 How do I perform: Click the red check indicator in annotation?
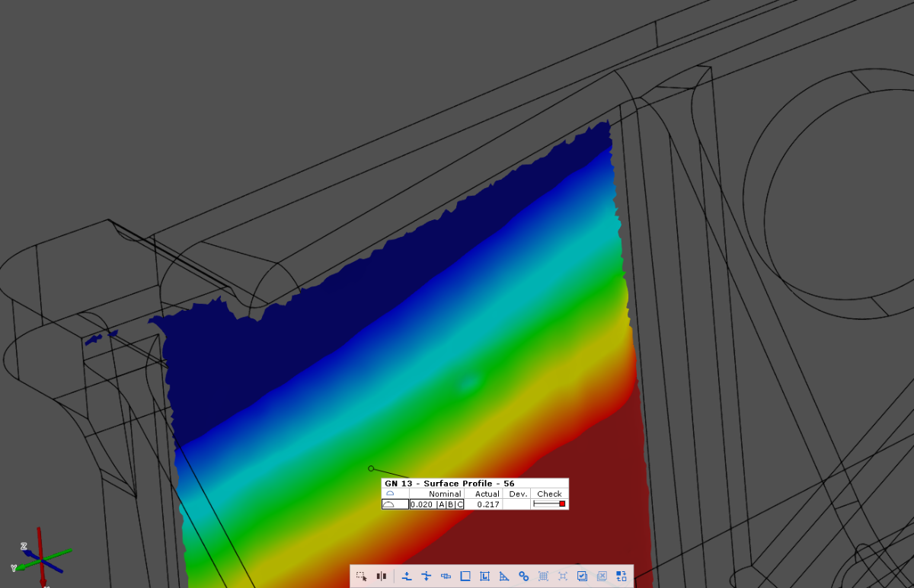(x=562, y=504)
